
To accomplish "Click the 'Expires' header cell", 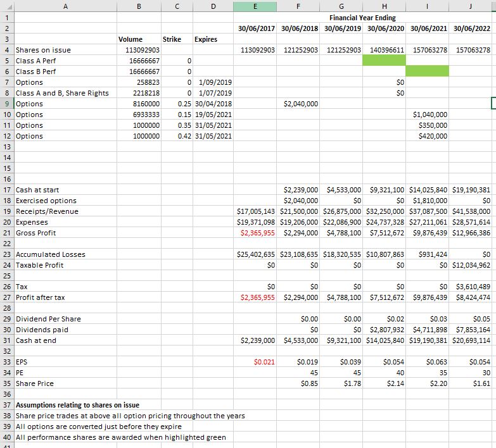I will (213, 39).
